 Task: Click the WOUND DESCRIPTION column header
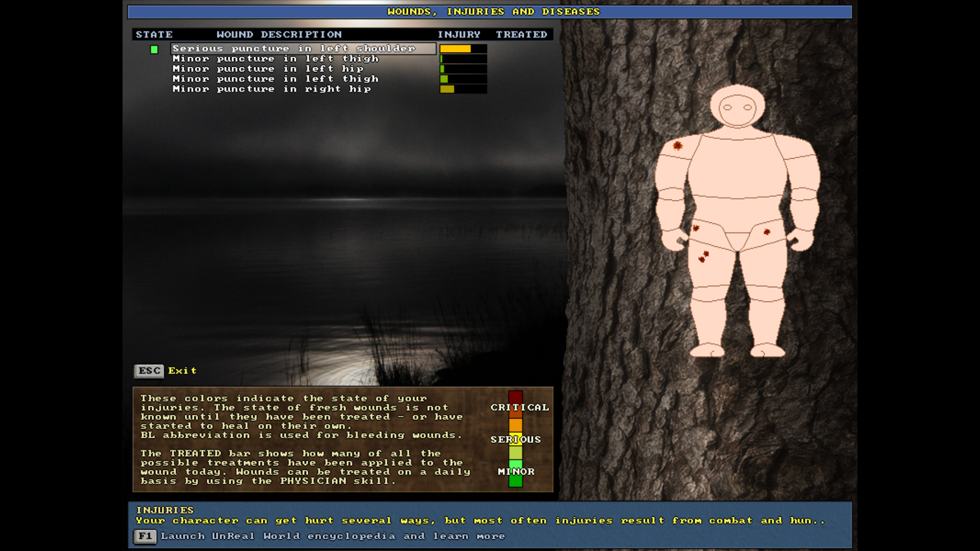pos(279,35)
